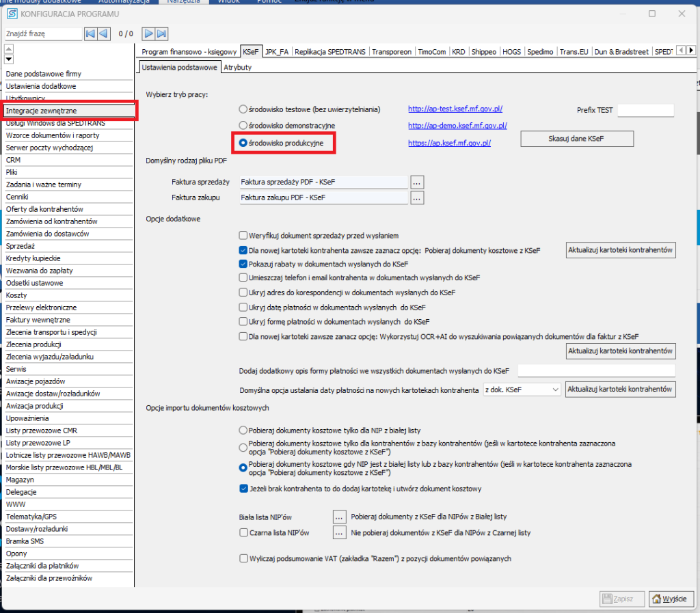This screenshot has width=700, height=613.
Task: Open data płatności dropdown 'z dok. KSeF'
Action: [x=522, y=390]
